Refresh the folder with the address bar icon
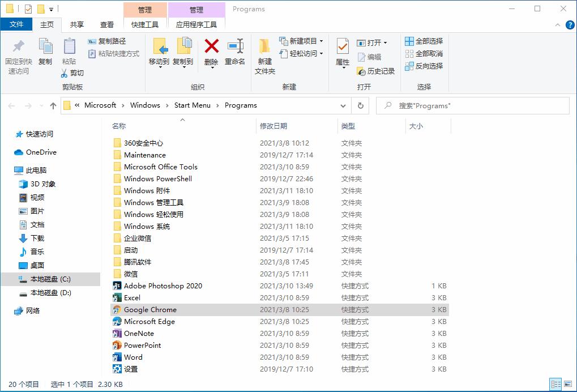The width and height of the screenshot is (577, 392). click(x=361, y=105)
